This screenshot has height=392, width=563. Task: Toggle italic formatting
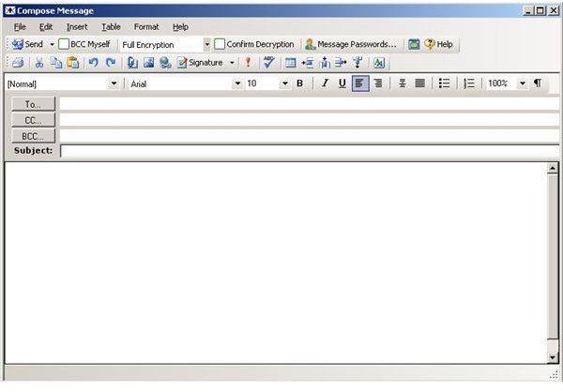pyautogui.click(x=325, y=83)
